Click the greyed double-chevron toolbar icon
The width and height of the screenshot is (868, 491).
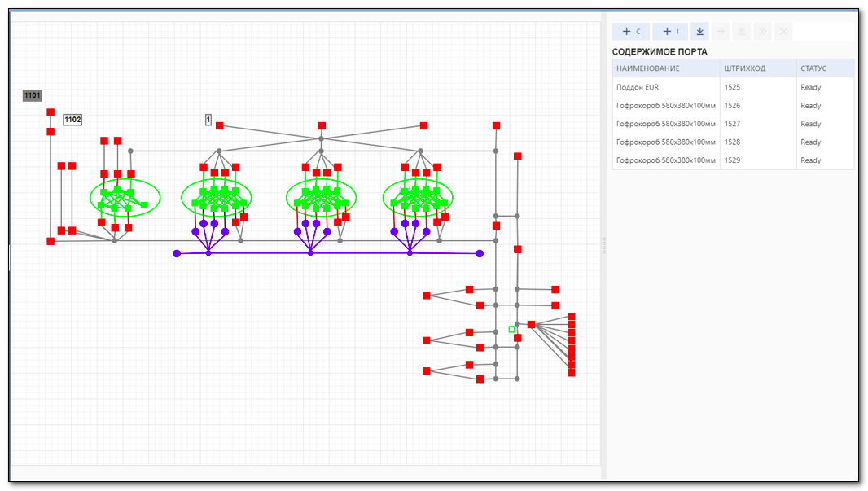click(x=763, y=32)
